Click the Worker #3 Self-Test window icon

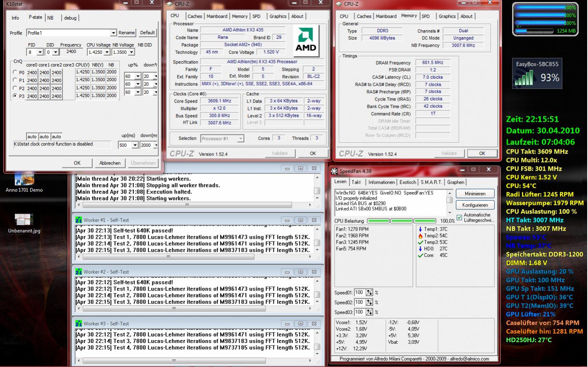pyautogui.click(x=79, y=323)
